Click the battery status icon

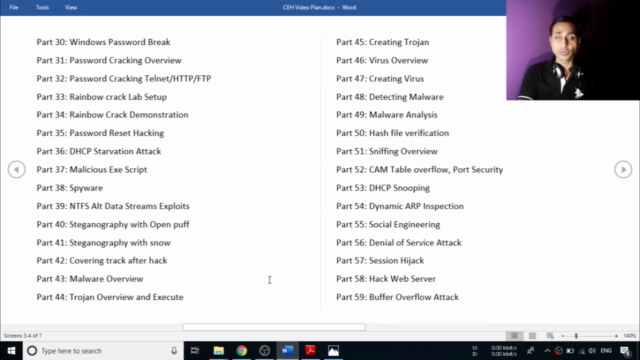coord(570,351)
